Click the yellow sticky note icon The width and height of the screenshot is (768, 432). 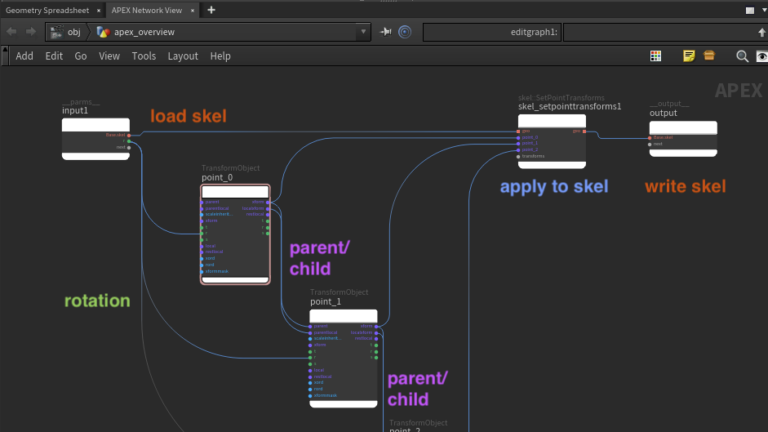689,56
